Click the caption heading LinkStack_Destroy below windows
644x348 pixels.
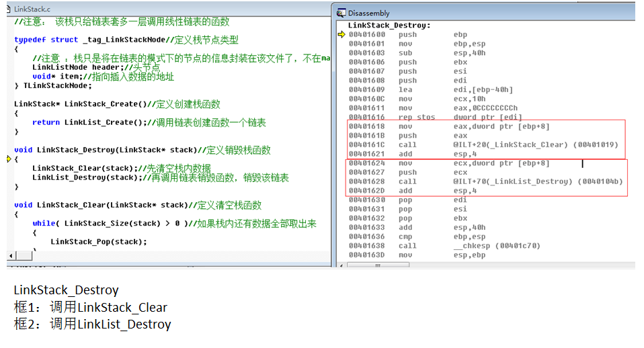click(66, 290)
